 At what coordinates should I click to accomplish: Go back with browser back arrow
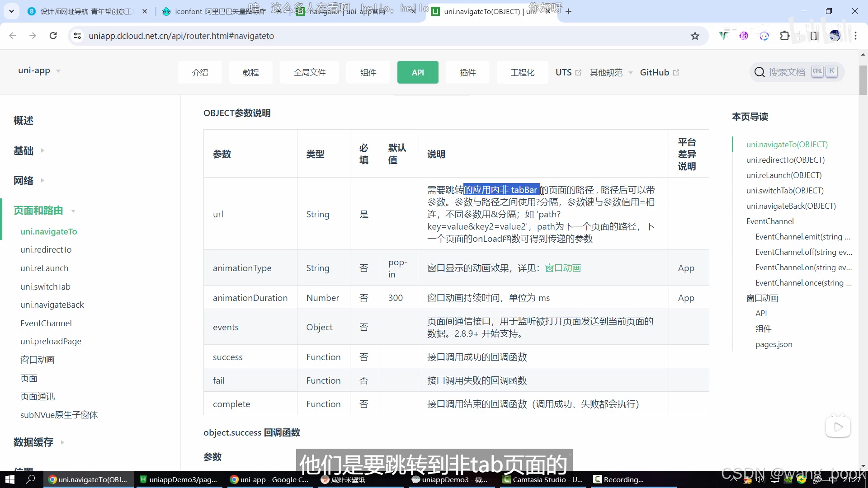click(x=13, y=36)
